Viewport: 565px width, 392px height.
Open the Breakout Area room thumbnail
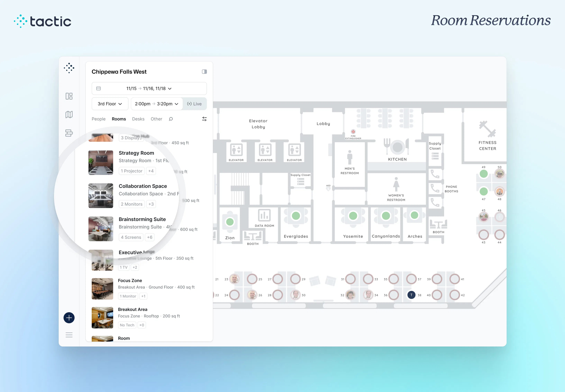tap(102, 318)
